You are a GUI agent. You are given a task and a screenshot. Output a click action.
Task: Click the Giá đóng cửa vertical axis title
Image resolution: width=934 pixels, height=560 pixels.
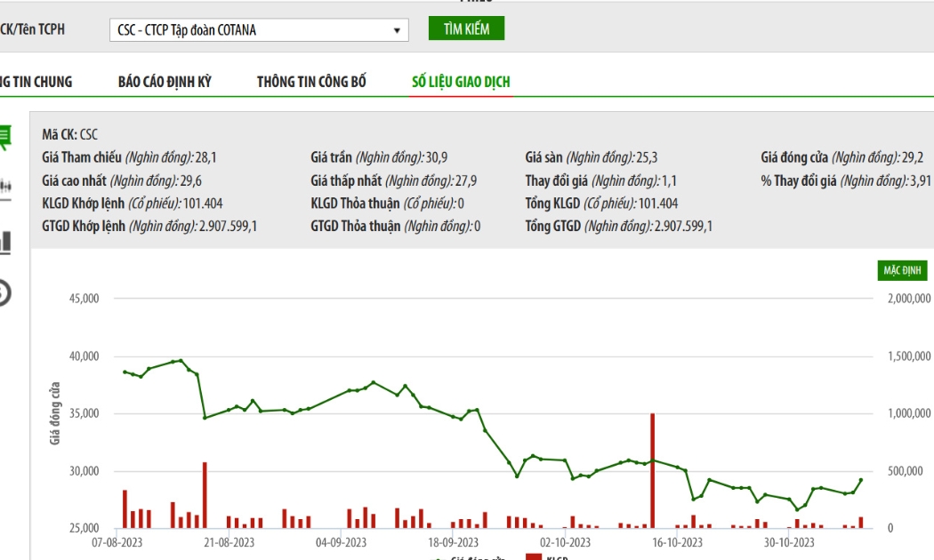click(55, 413)
